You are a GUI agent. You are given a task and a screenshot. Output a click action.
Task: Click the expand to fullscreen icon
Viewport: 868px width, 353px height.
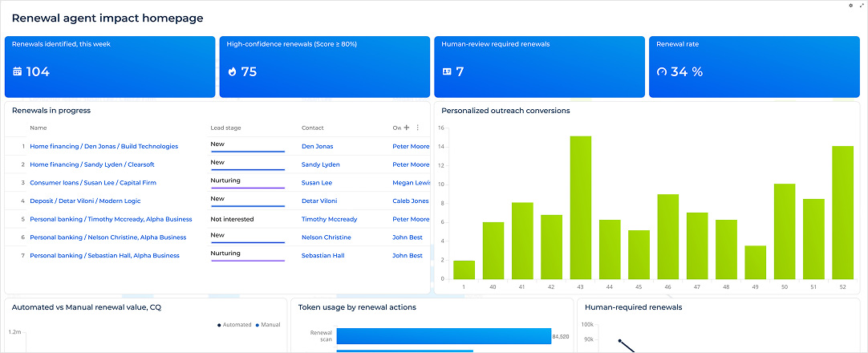point(861,5)
